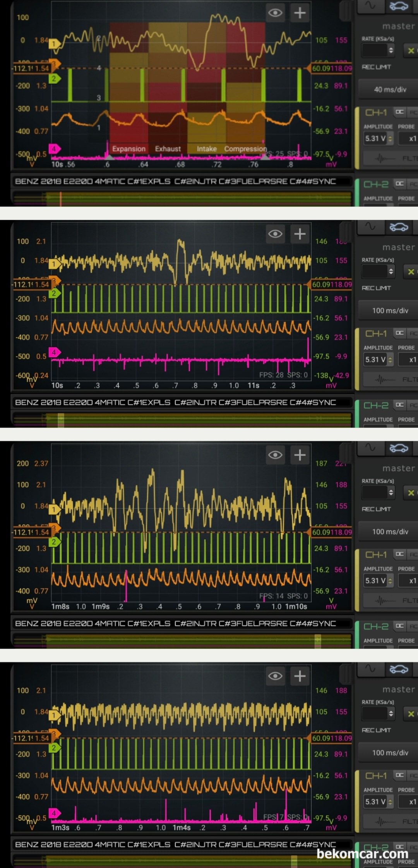Toggle the eye visibility icon in 10s–11s capture
The width and height of the screenshot is (418, 868).
[x=275, y=234]
